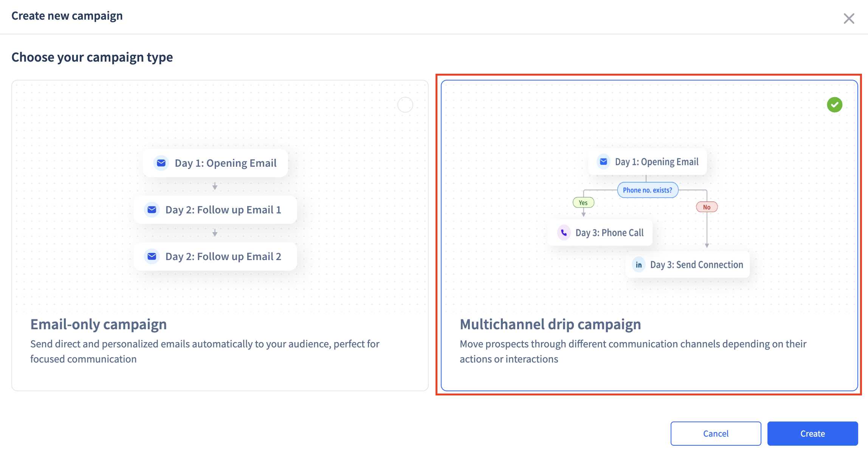Image resolution: width=868 pixels, height=468 pixels.
Task: Click the LinkedIn Send Connection icon
Action: pyautogui.click(x=639, y=265)
